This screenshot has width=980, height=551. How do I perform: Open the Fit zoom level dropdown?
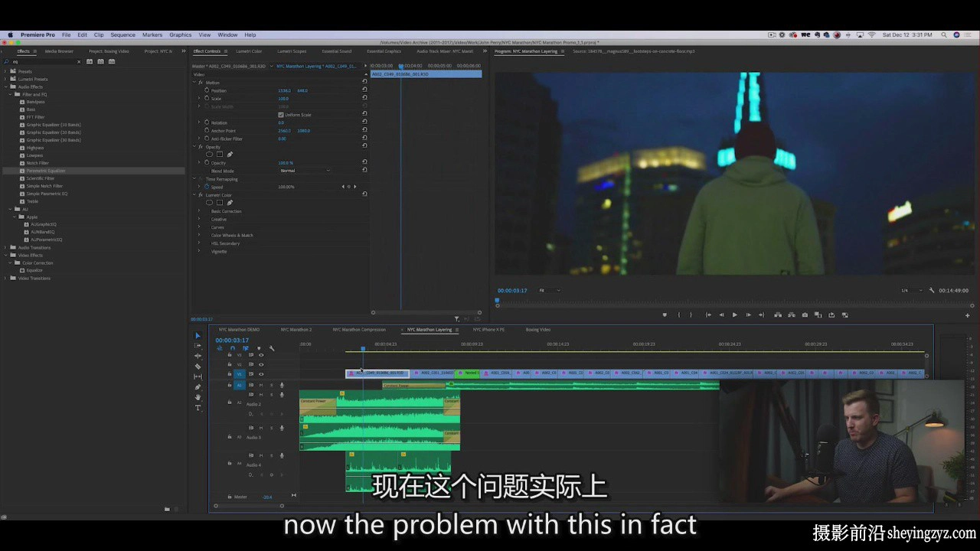pyautogui.click(x=550, y=291)
